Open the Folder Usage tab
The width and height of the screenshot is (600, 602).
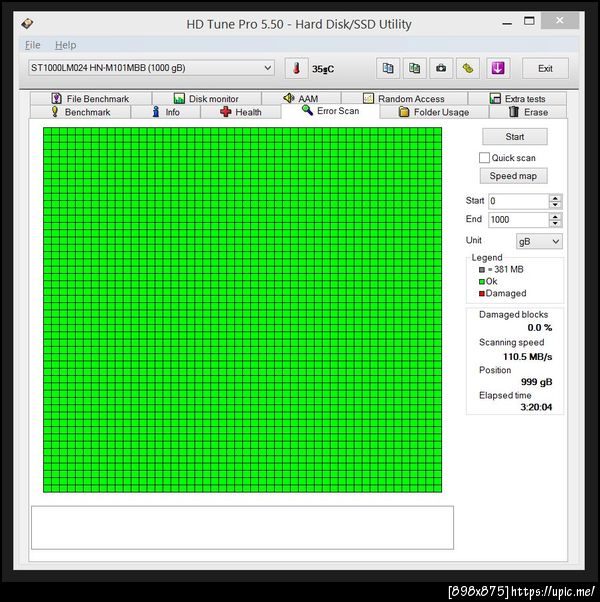point(434,112)
